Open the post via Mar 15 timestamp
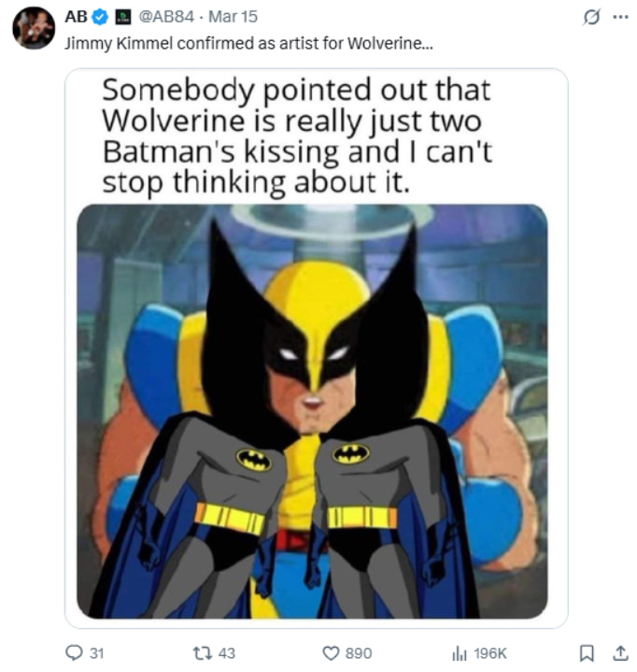Screen dimensions: 637x672 (235, 17)
